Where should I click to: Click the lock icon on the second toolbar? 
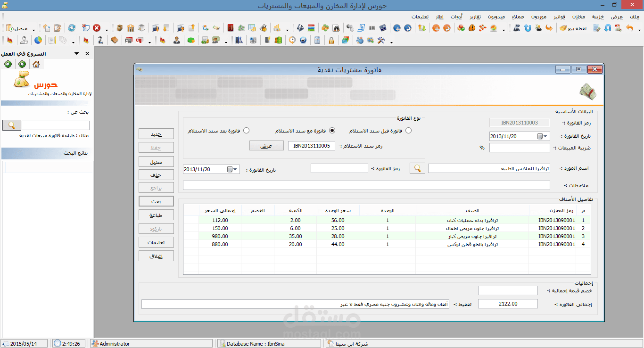click(x=331, y=40)
